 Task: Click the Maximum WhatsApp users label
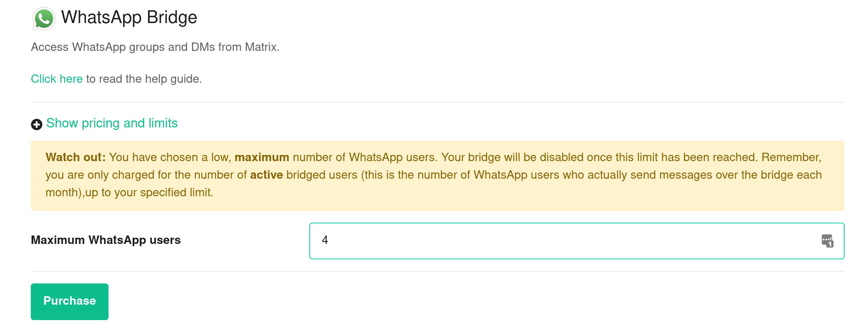106,240
